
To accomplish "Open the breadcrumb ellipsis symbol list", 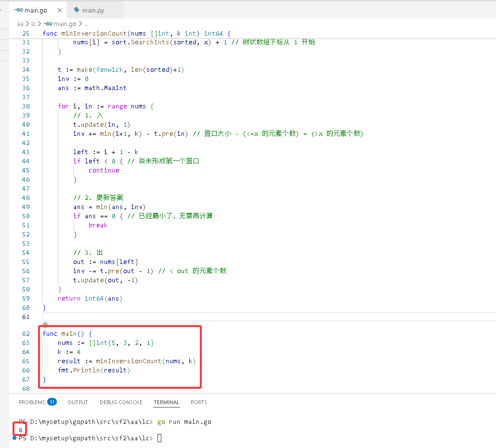I will click(x=86, y=24).
